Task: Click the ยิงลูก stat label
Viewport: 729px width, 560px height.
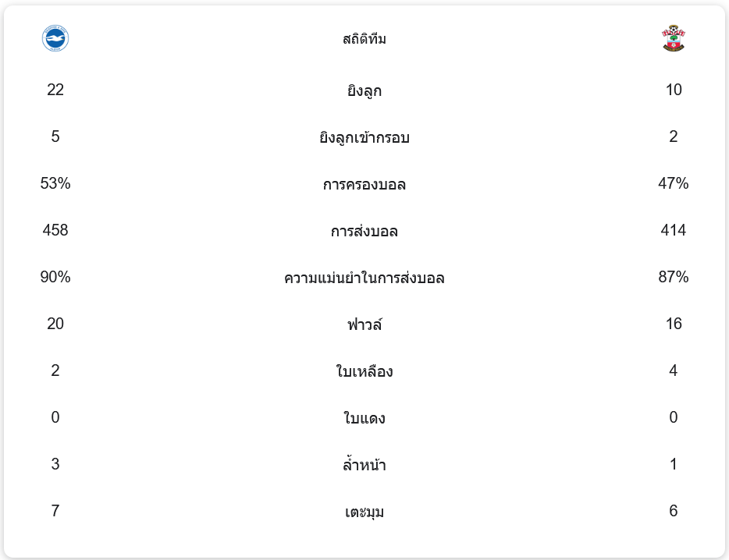Action: (364, 90)
